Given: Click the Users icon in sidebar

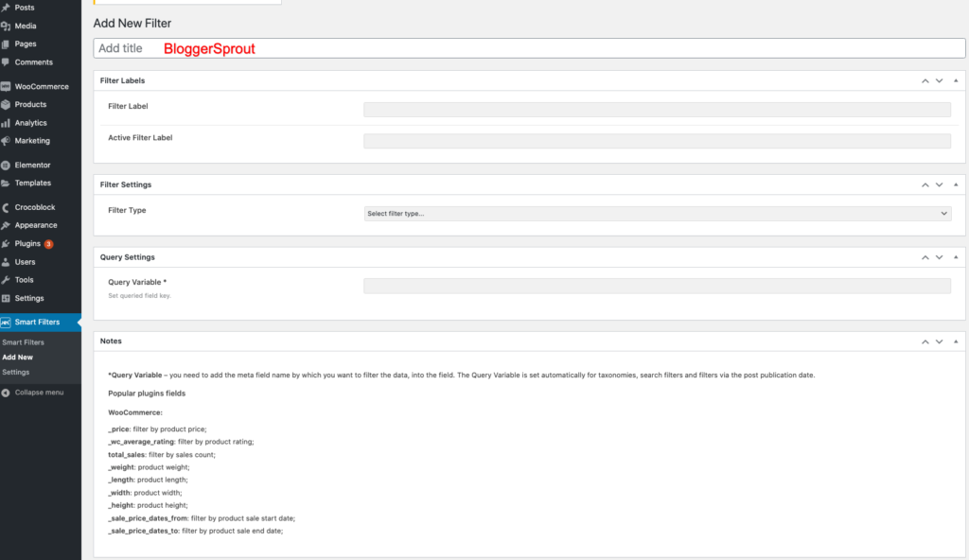Looking at the screenshot, I should (x=6, y=262).
